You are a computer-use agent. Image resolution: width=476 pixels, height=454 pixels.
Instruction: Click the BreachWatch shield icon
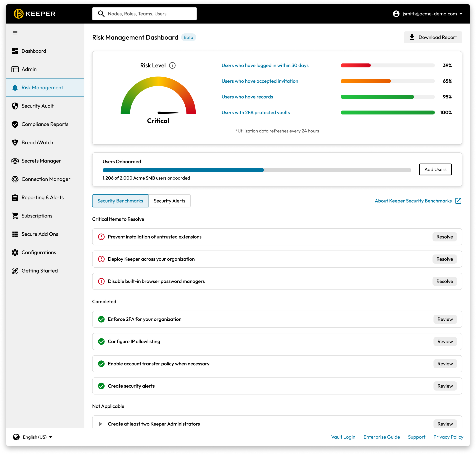(x=15, y=143)
